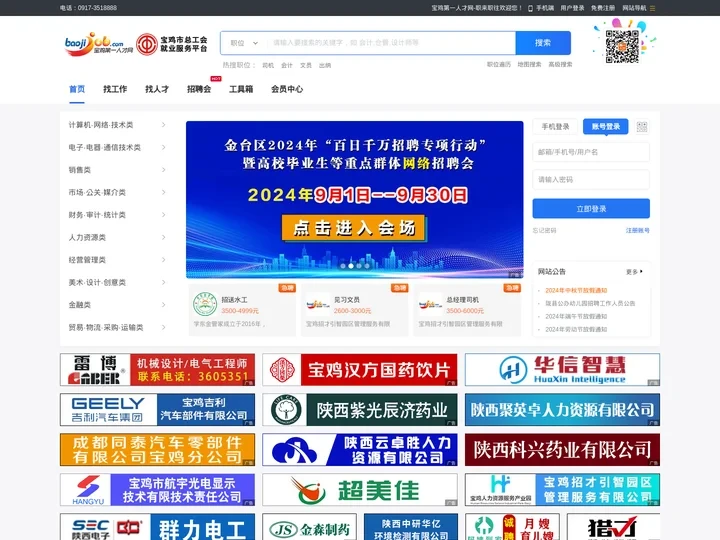Open the site navigation menu icon

[x=652, y=8]
